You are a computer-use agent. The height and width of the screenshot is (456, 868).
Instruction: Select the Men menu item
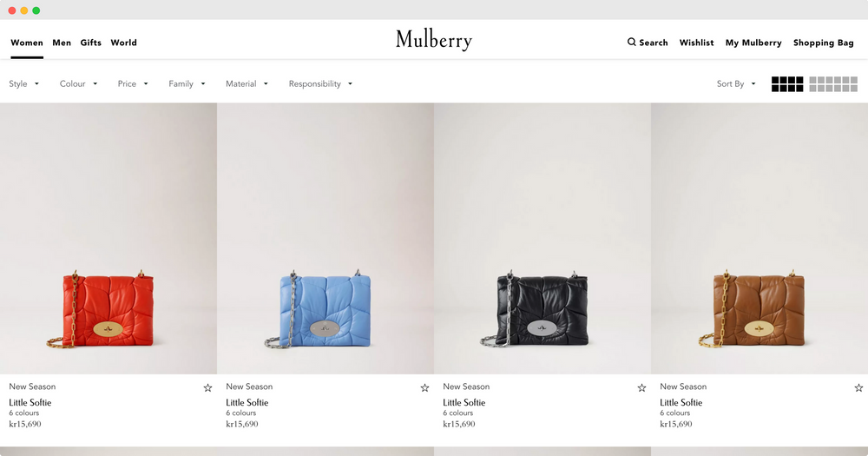pyautogui.click(x=62, y=43)
